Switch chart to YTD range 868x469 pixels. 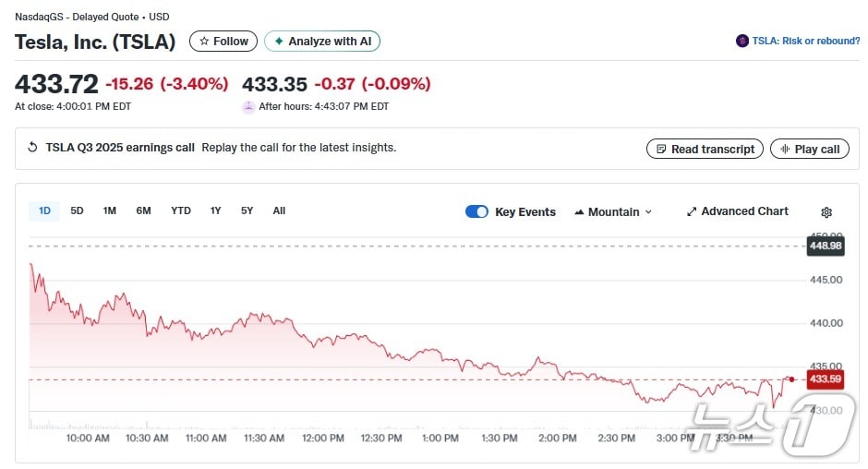(181, 210)
